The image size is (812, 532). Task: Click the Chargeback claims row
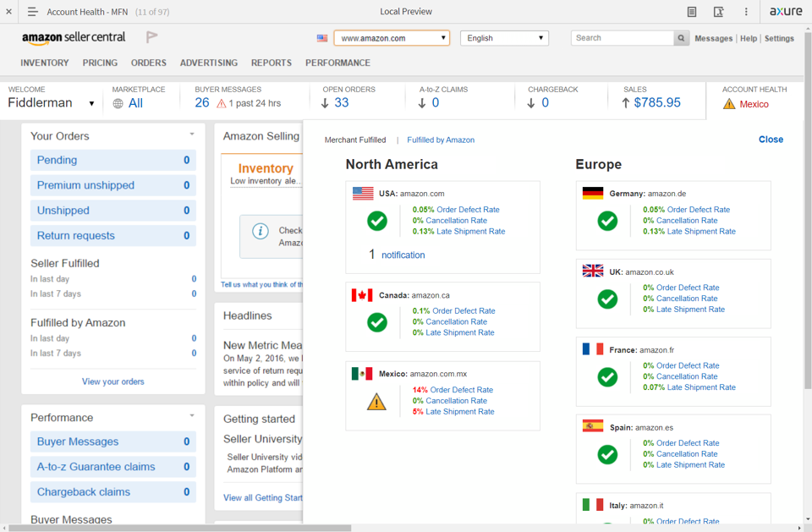click(x=112, y=492)
